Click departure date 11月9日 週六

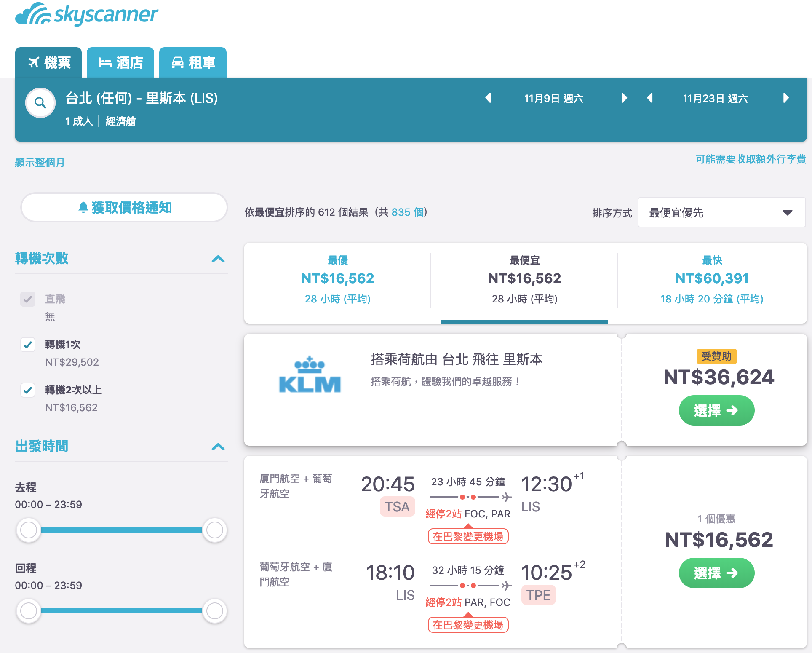(x=553, y=98)
